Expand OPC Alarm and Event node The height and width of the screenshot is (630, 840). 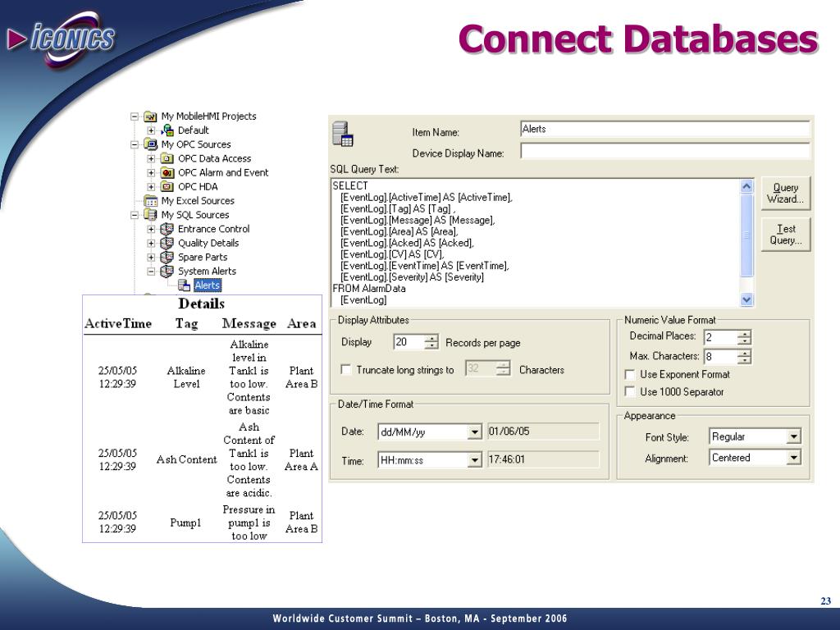[x=151, y=172]
